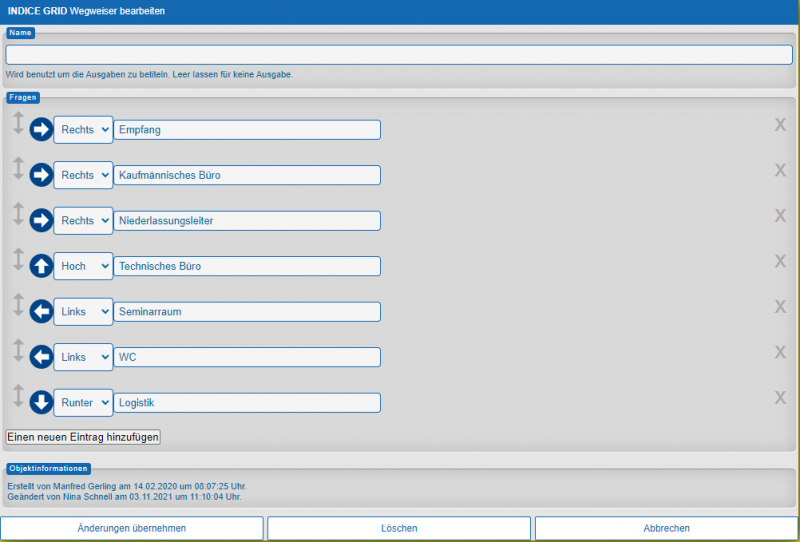800x542 pixels.
Task: Remove the Seminarraum entry with its X
Action: point(780,306)
